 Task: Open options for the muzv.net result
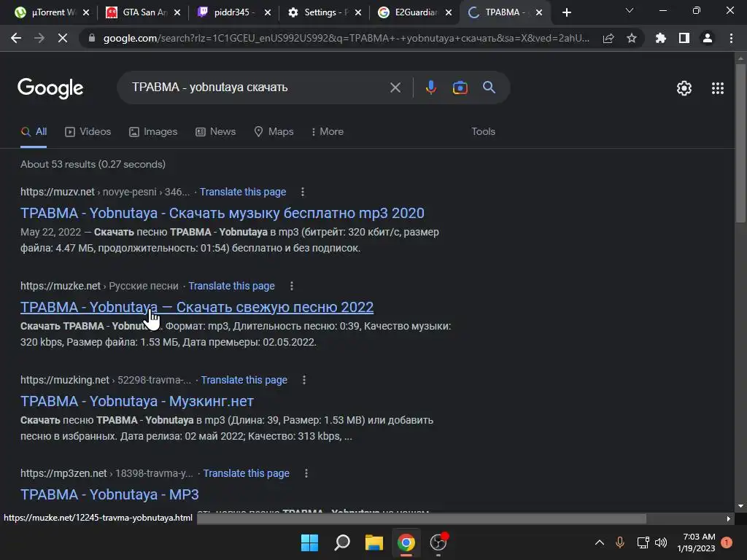pos(303,192)
